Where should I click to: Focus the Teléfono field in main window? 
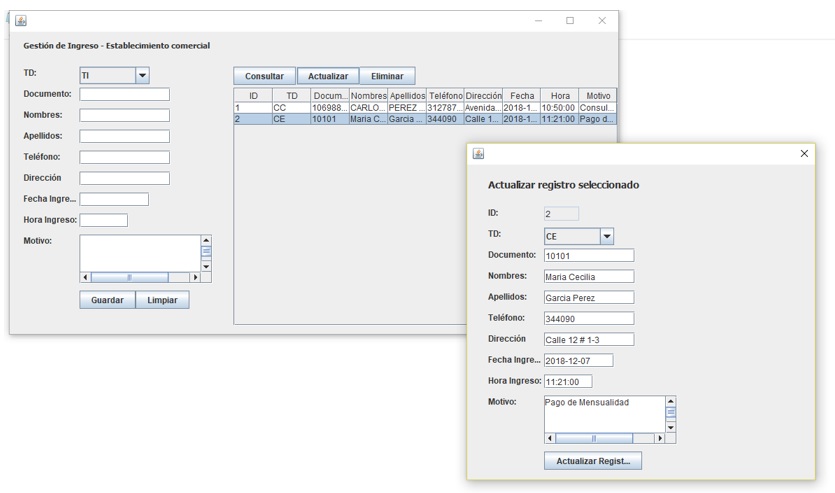click(x=125, y=157)
